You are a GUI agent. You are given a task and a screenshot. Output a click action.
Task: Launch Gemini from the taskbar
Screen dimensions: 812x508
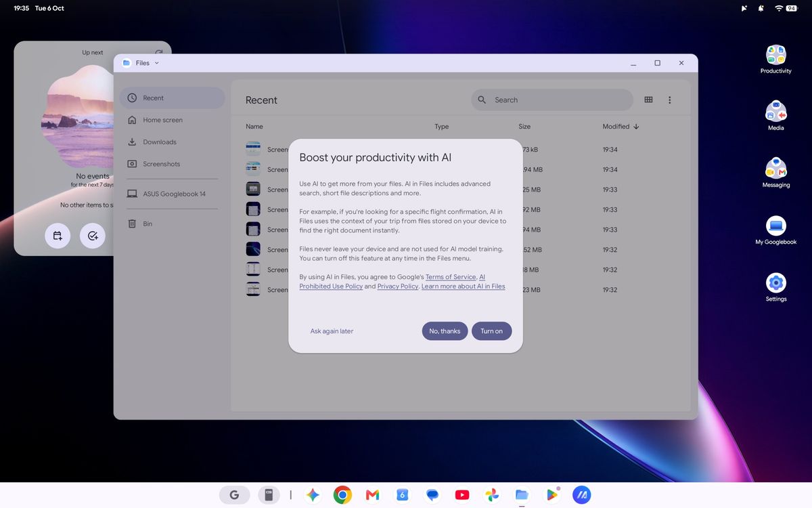313,495
